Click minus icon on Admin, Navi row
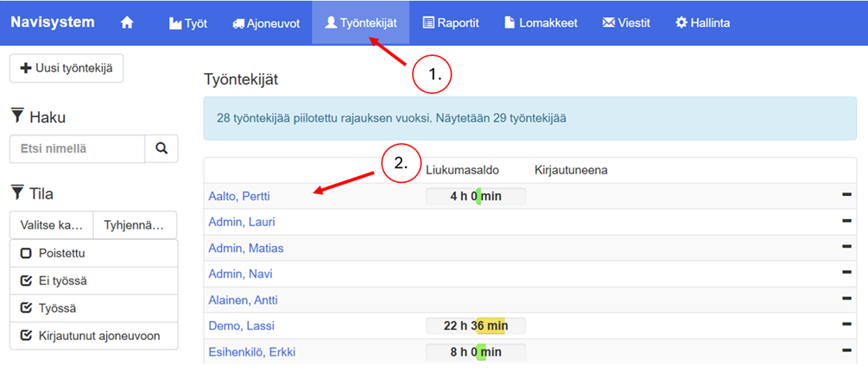This screenshot has height=372, width=868. tap(846, 274)
